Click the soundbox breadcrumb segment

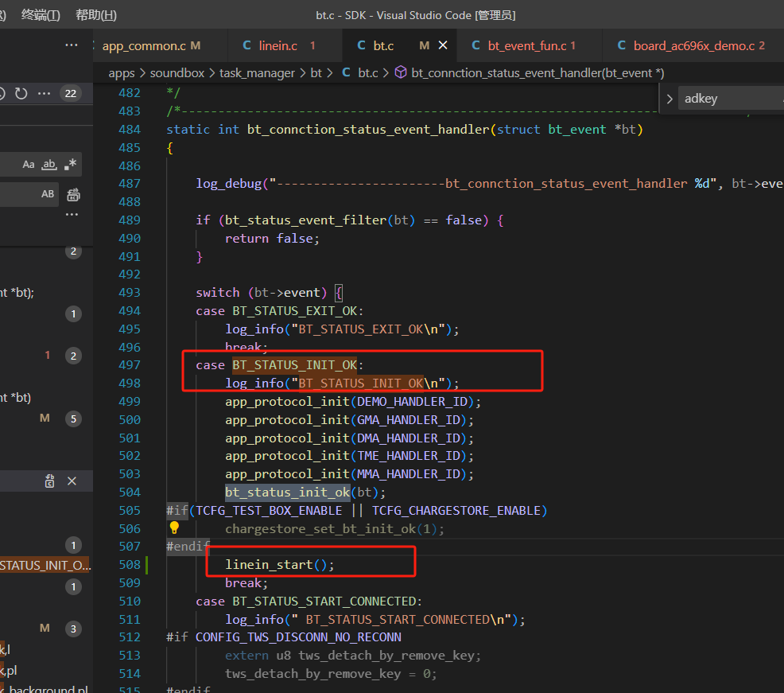[x=177, y=73]
